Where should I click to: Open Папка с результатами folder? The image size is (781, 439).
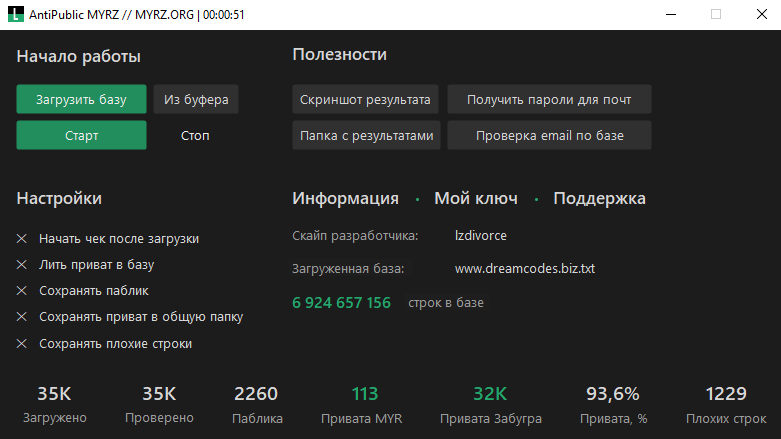(x=366, y=135)
